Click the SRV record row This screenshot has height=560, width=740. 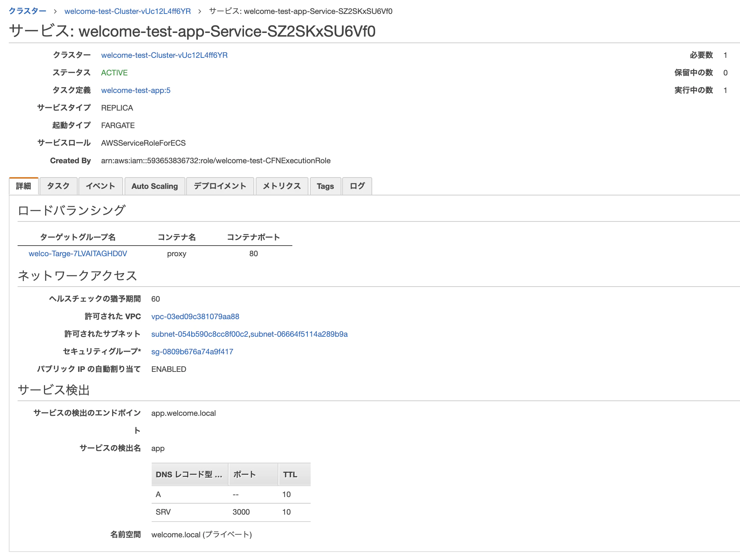click(x=231, y=512)
